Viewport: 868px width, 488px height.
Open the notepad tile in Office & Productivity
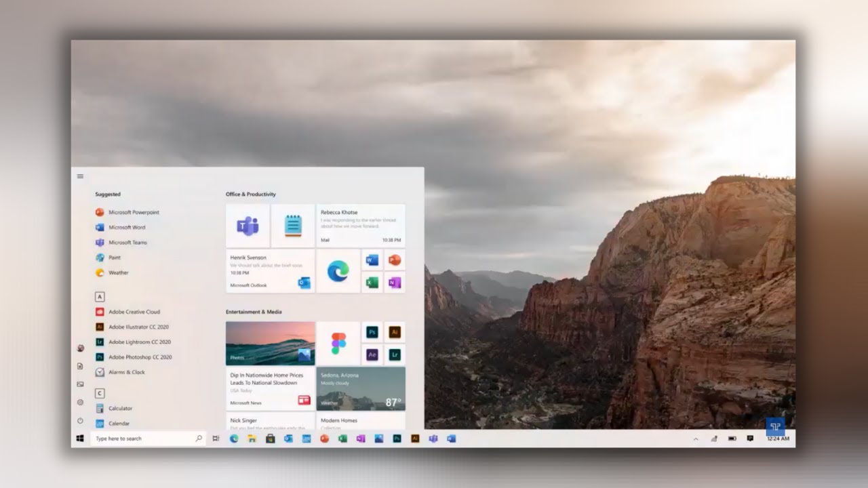293,226
